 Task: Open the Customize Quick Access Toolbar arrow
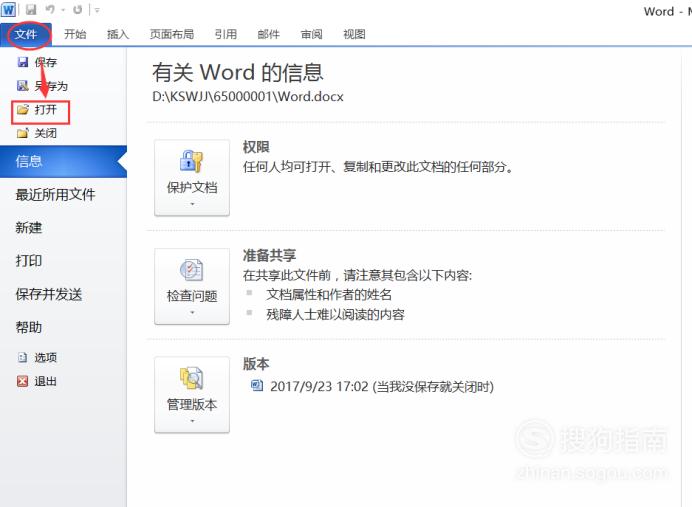pos(97,10)
